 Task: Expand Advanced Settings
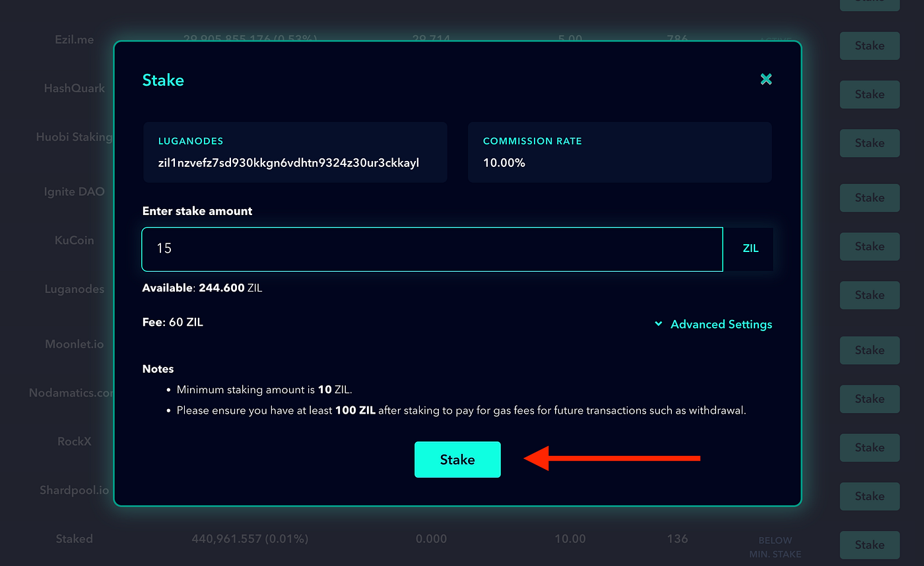[713, 324]
